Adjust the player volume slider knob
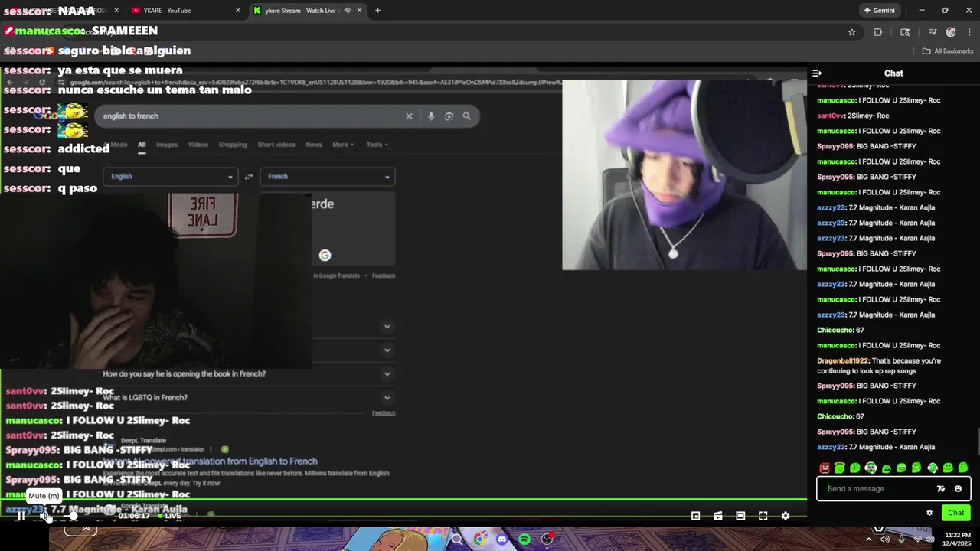This screenshot has height=551, width=980. (73, 516)
